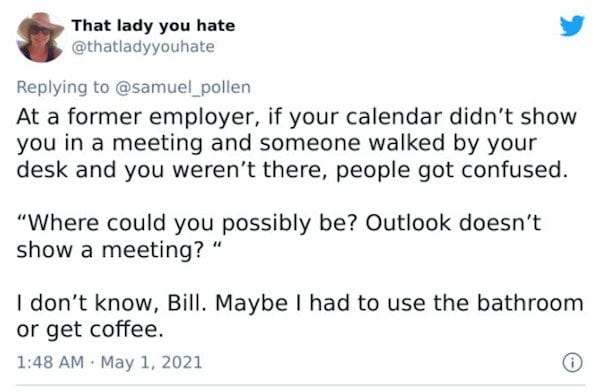
Task: Click the divider line below the timestamp
Action: 301,385
